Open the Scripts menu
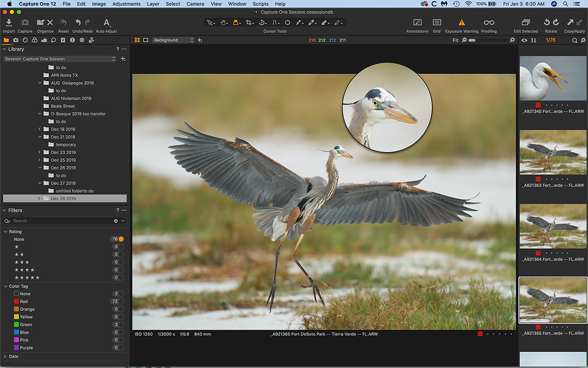 (x=261, y=4)
